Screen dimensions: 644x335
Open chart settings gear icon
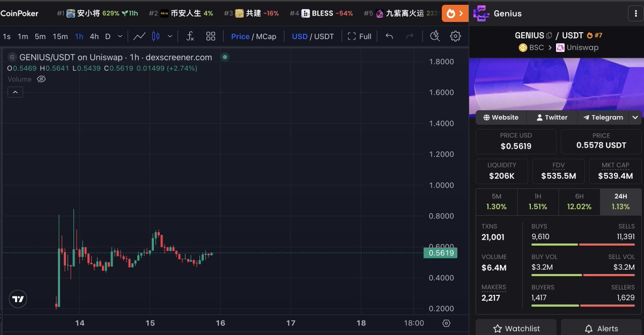click(455, 36)
